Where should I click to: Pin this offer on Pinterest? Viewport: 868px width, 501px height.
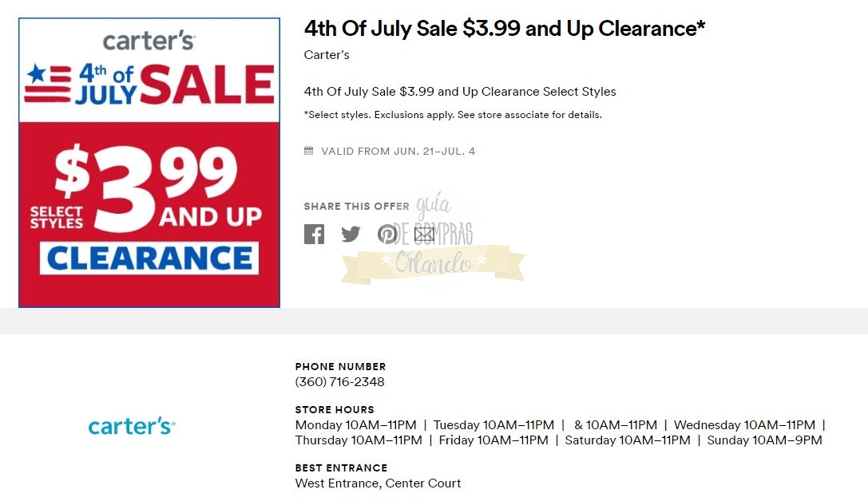pos(387,234)
